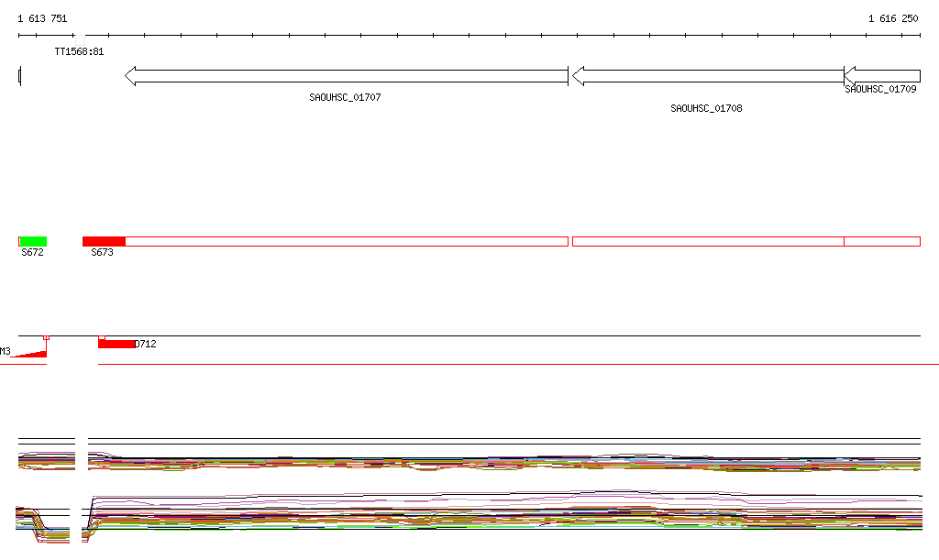Viewport: 939px width, 560px height.
Task: Click the M3 label
Action: 5,352
